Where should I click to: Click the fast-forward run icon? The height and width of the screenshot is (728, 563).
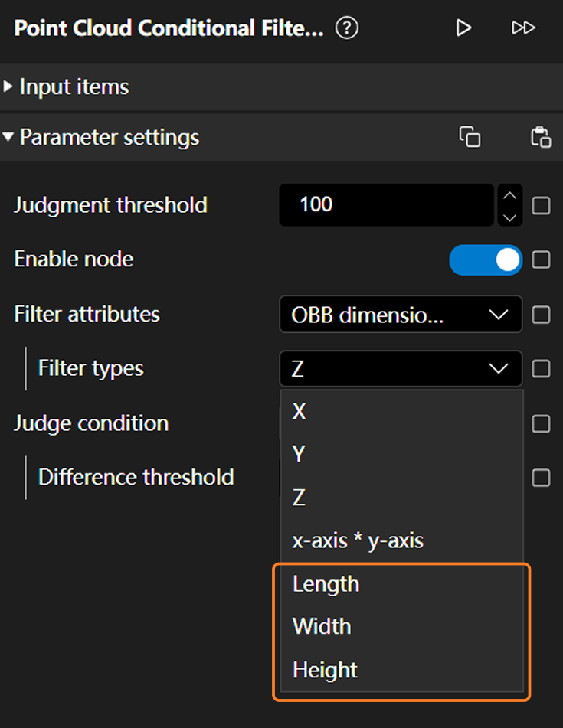point(523,28)
